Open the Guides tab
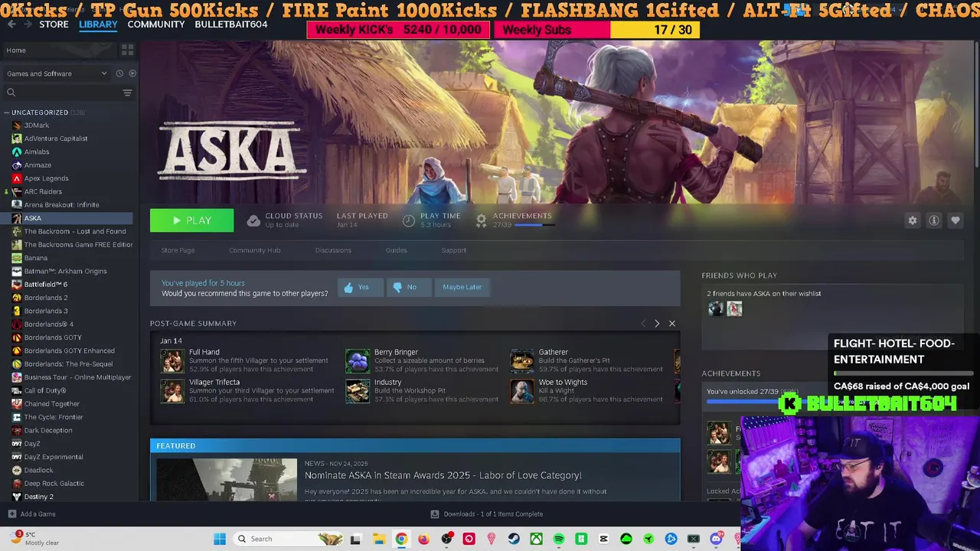Screen dimensions: 980x551 (x=396, y=250)
